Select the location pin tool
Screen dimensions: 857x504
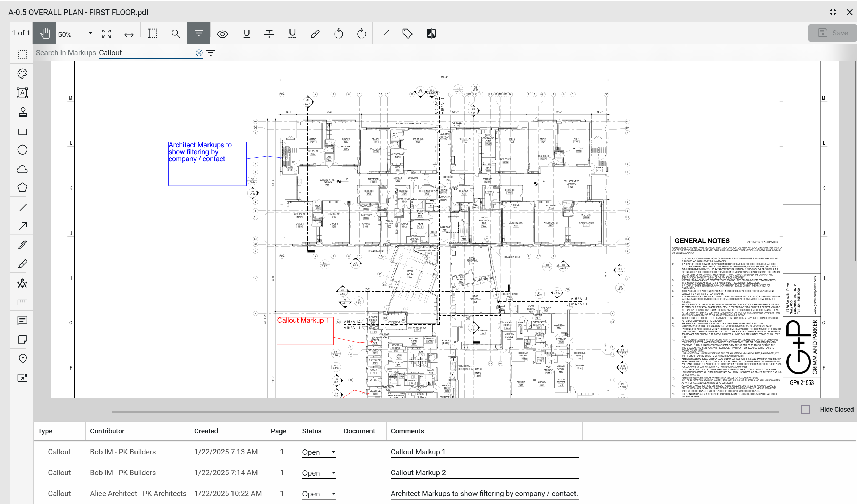(23, 359)
